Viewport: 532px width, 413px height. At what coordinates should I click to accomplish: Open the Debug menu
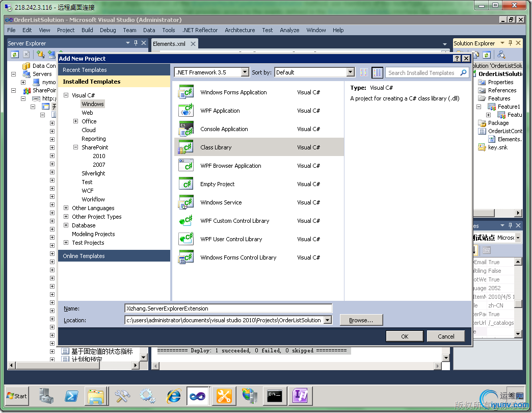pos(108,30)
